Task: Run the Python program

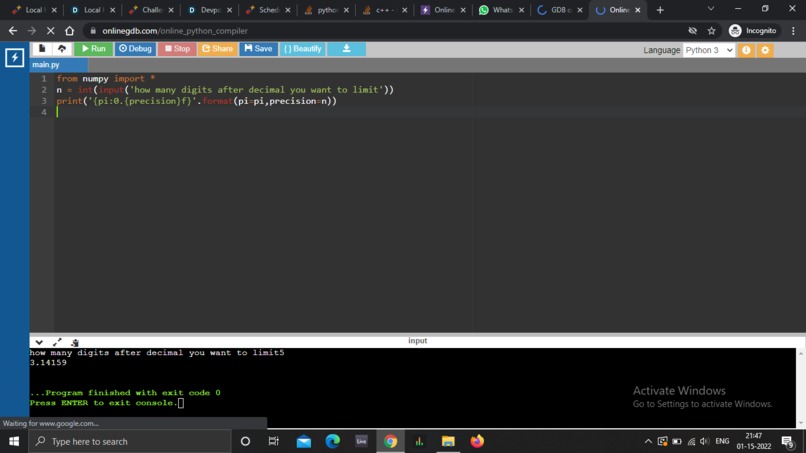Action: click(94, 49)
